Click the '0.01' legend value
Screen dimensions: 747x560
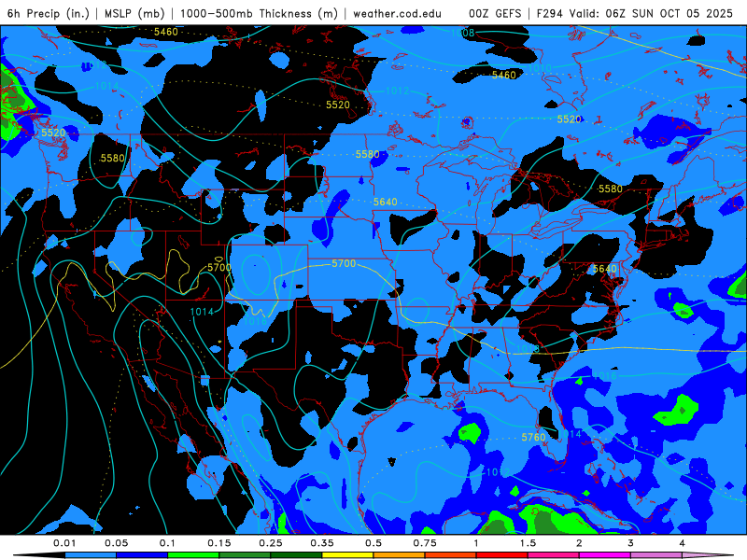click(x=64, y=543)
